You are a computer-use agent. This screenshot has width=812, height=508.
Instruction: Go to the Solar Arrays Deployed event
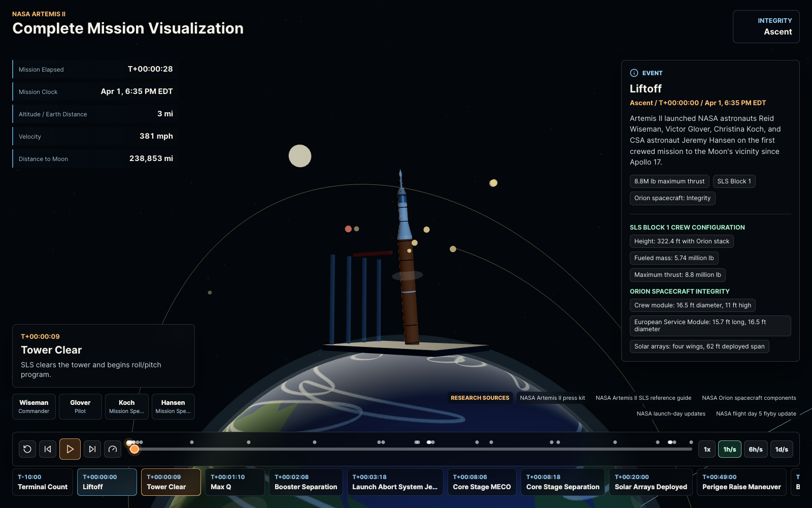pos(651,482)
